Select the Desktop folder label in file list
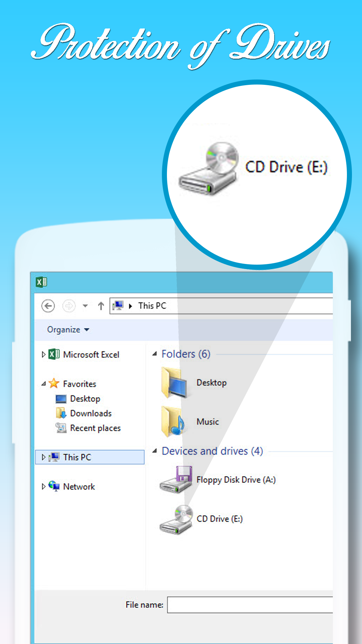The height and width of the screenshot is (644, 362). (x=212, y=383)
